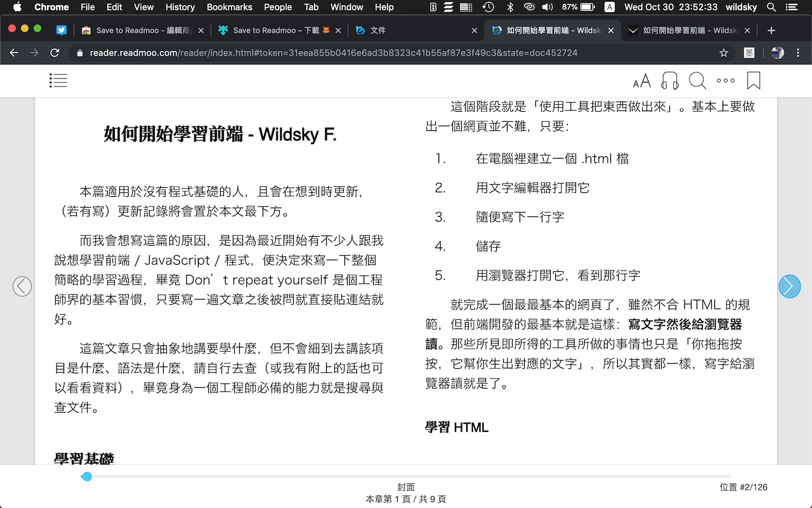
Task: Click the Bluetooth menu bar icon
Action: (509, 7)
